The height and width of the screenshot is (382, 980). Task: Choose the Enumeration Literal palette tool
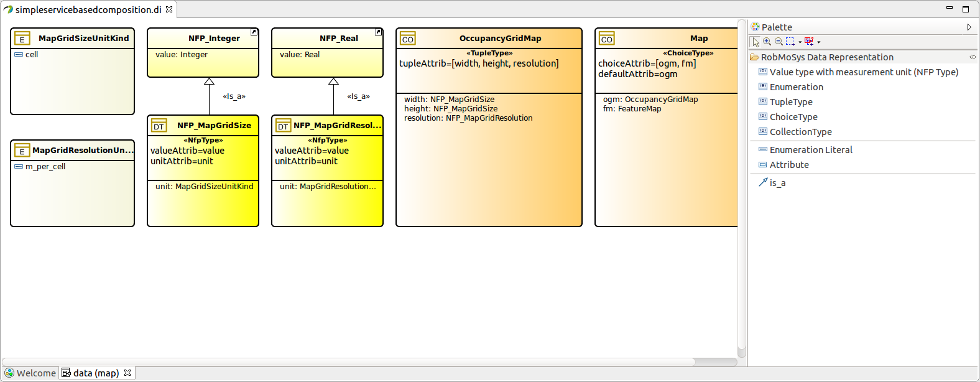[810, 150]
